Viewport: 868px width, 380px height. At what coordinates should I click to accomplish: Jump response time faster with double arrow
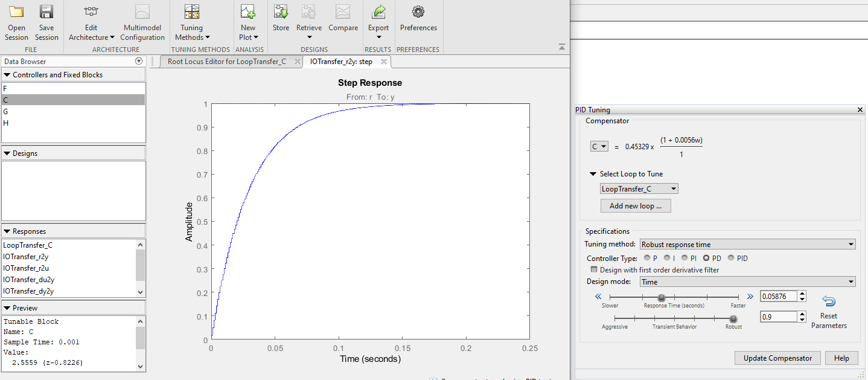click(750, 297)
